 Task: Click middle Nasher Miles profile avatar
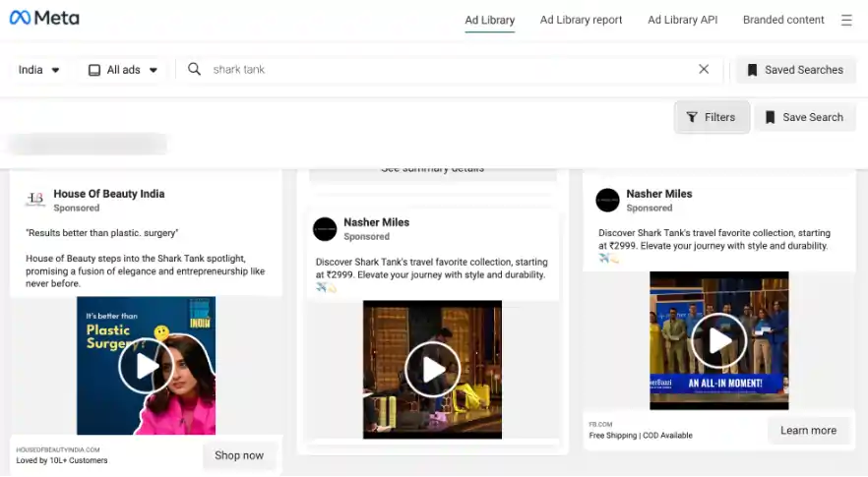tap(325, 229)
